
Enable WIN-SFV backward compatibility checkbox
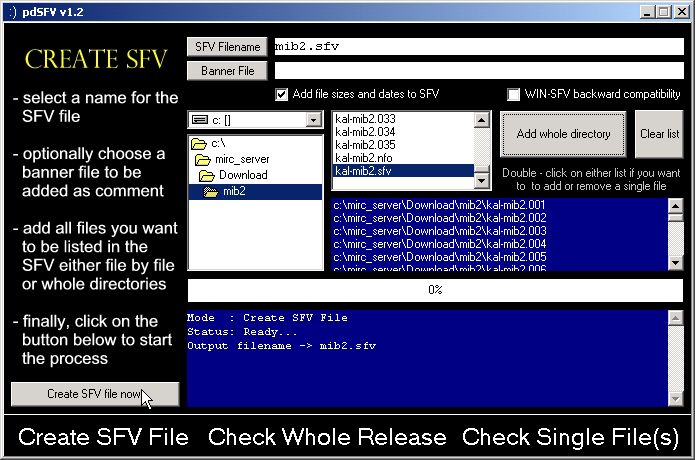click(513, 94)
